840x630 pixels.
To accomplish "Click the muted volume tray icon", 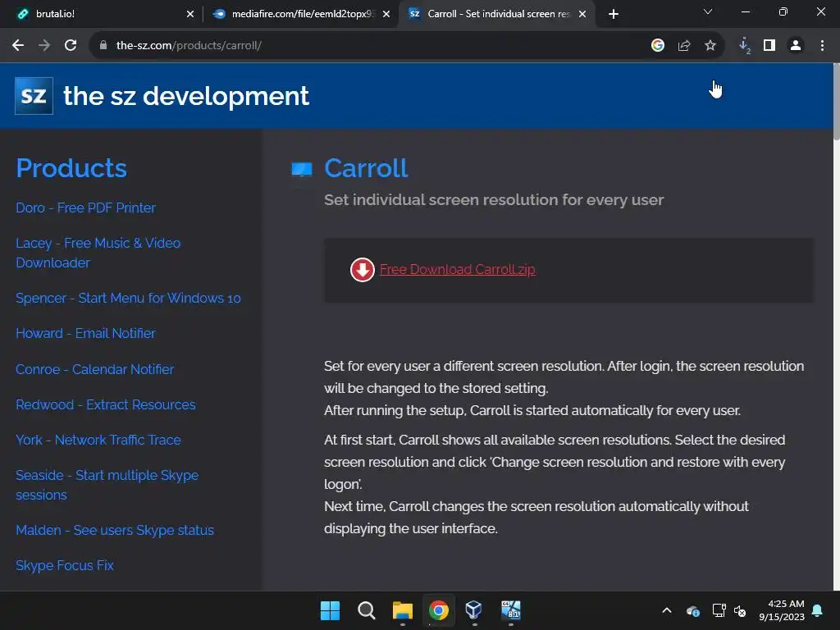I will click(740, 610).
